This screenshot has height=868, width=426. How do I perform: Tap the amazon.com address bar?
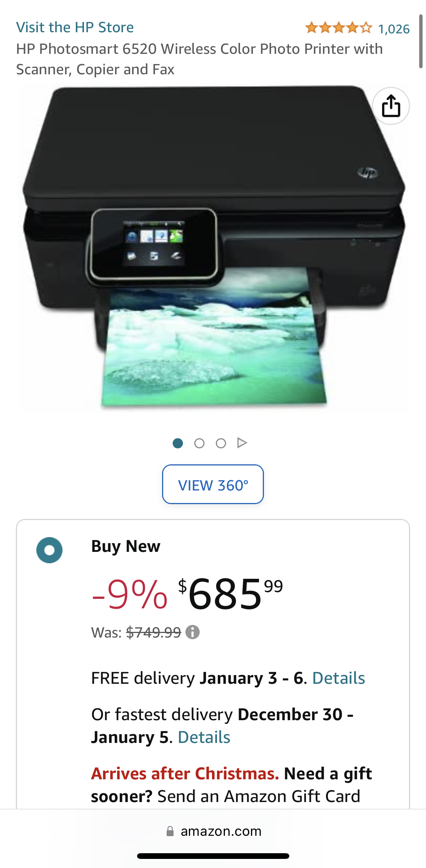213,831
